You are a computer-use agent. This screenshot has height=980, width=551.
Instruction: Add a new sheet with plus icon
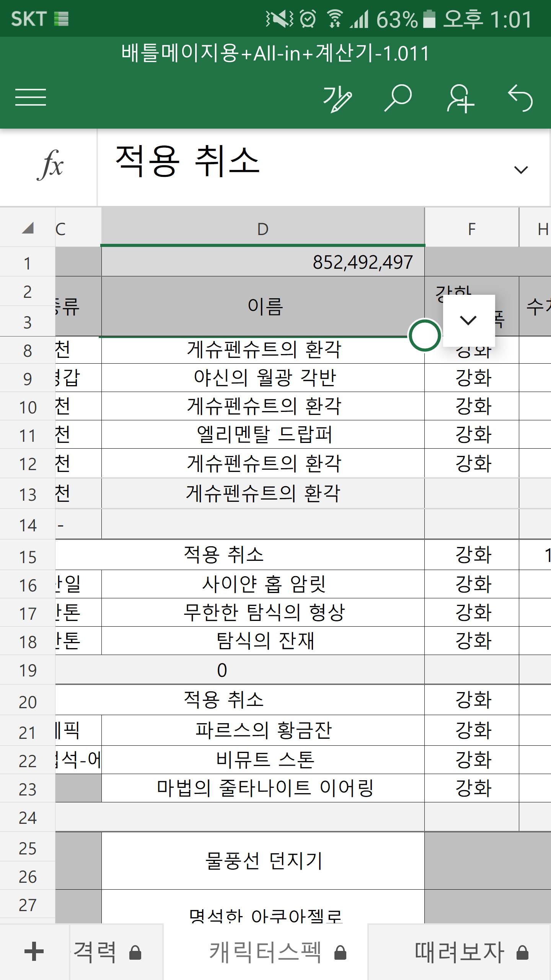tap(34, 952)
